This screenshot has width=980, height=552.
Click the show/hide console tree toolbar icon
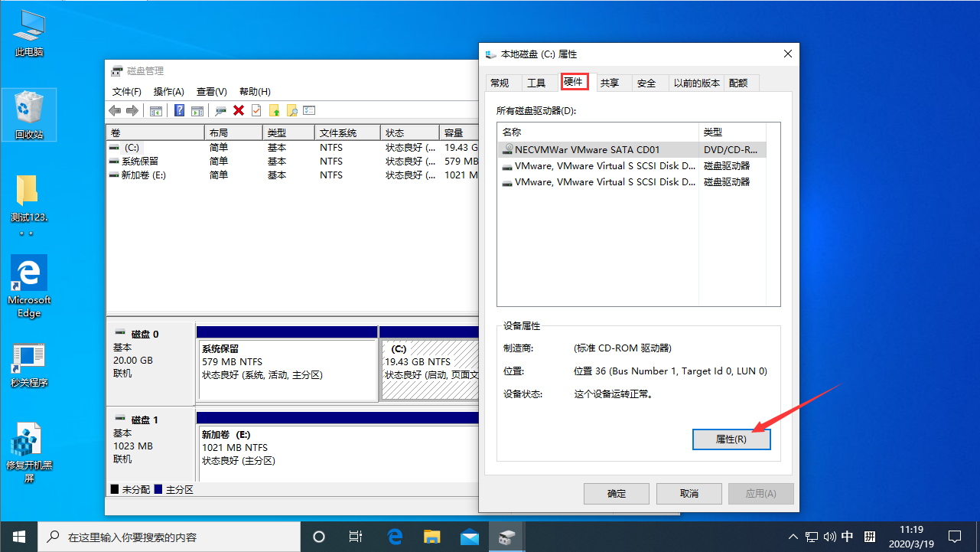[x=155, y=110]
